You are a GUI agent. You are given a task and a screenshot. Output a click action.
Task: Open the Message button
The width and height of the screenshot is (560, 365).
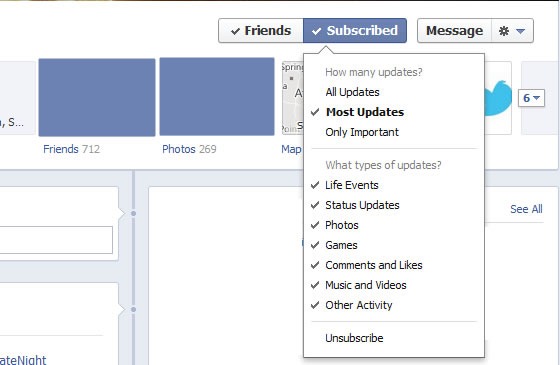coord(454,31)
